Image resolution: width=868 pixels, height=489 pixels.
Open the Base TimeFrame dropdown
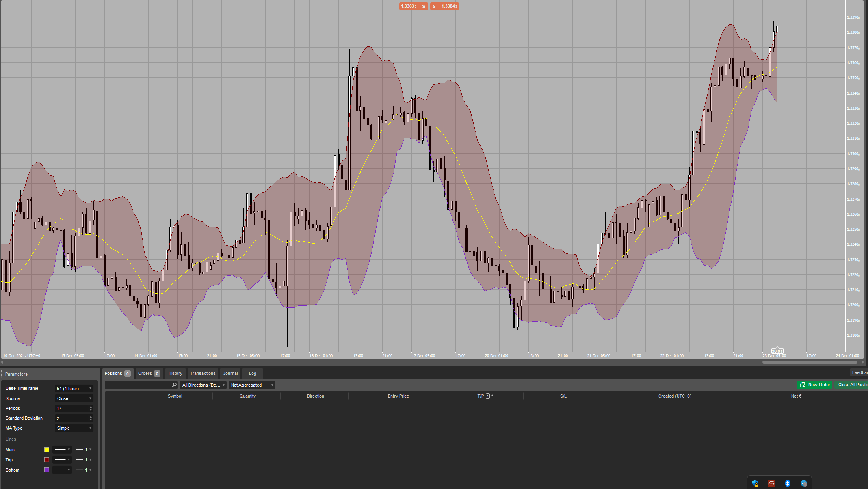74,389
